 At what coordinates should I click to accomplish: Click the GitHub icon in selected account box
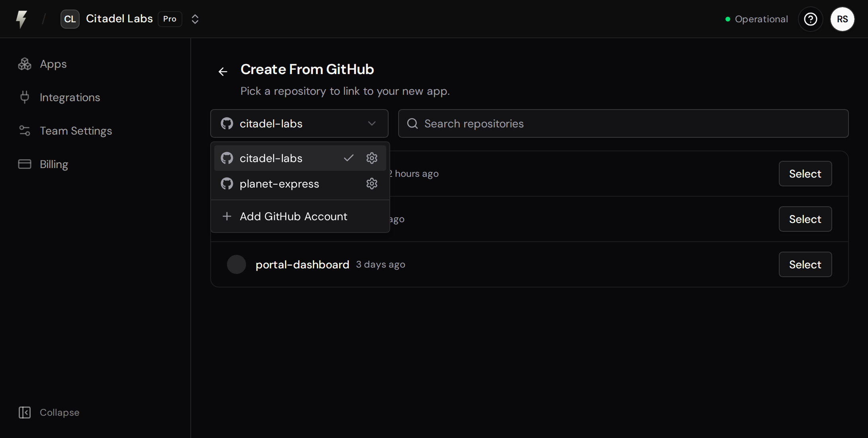[x=227, y=123]
